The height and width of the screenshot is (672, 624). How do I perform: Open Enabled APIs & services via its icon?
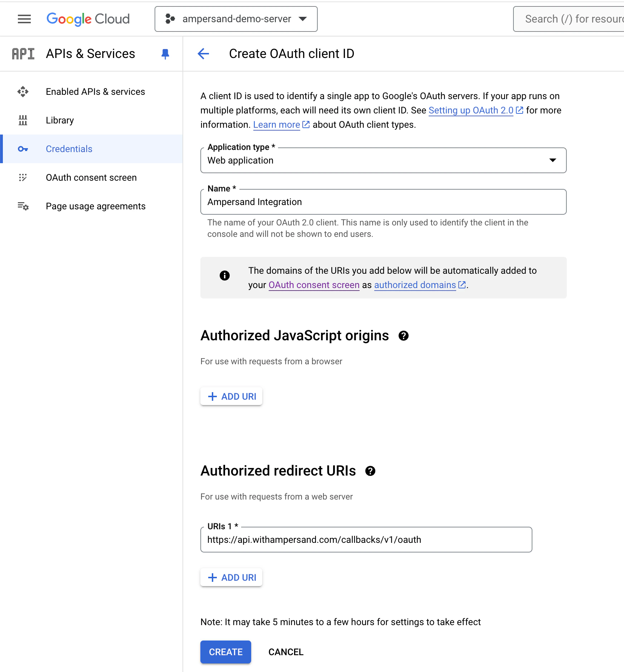(23, 92)
